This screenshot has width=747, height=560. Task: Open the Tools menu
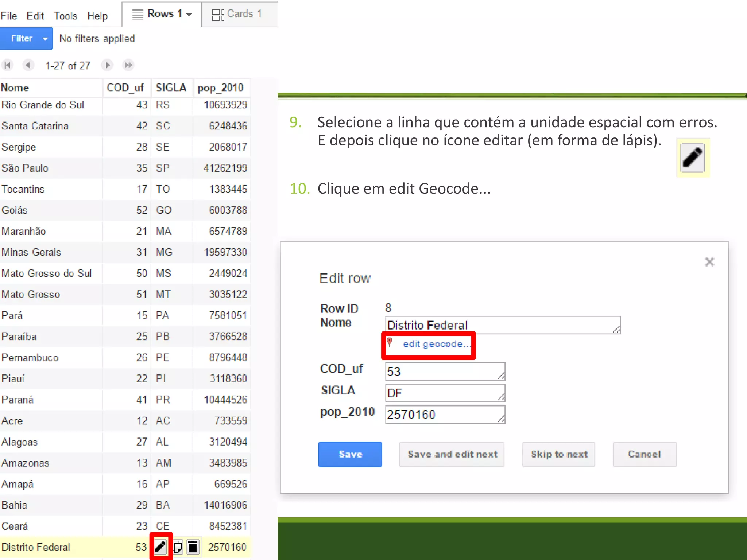(x=66, y=16)
